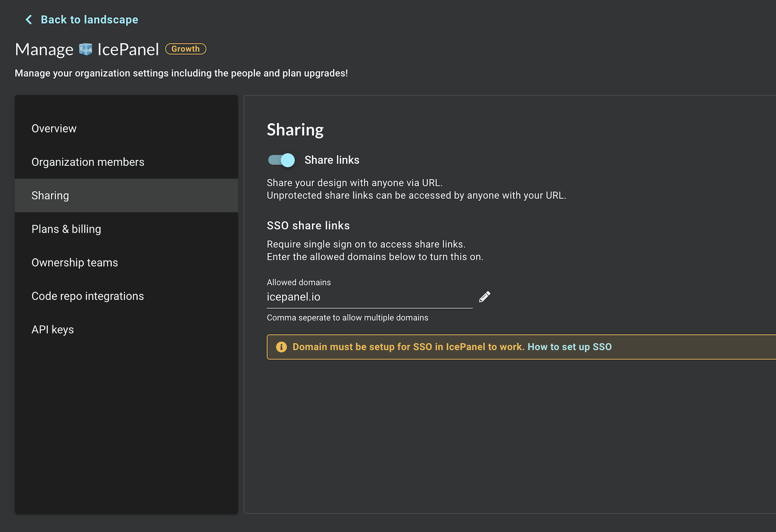Open the Ownership teams section

pyautogui.click(x=75, y=263)
